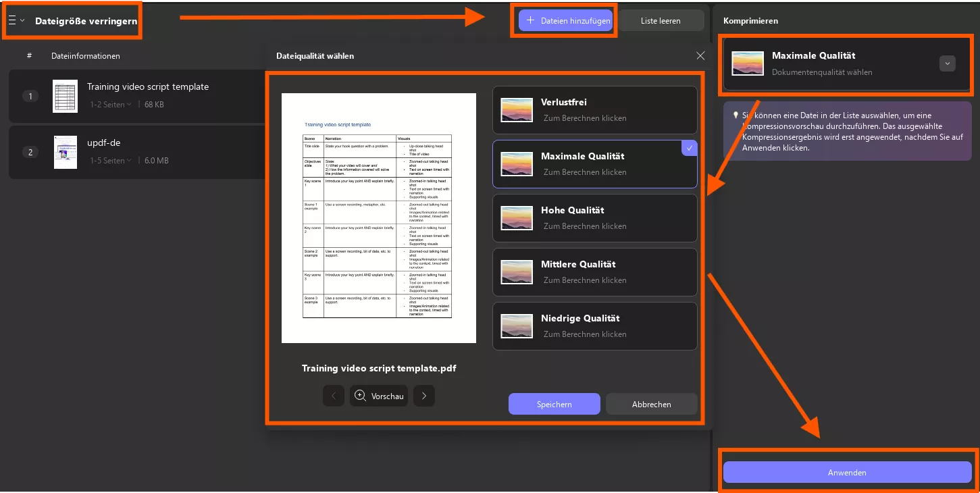Click Zum Berechnen klicken under Niedrige Qualität

point(585,334)
